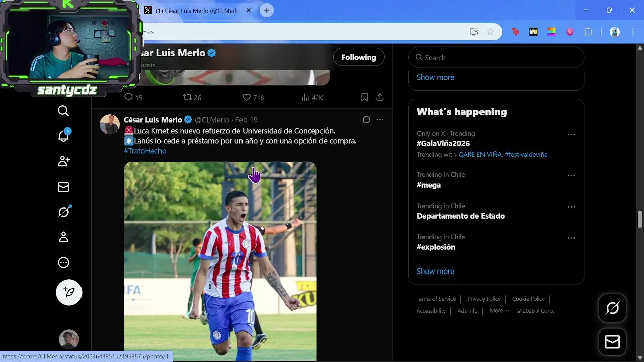The height and width of the screenshot is (362, 644).
Task: Click the pink U extension icon
Action: click(x=570, y=32)
